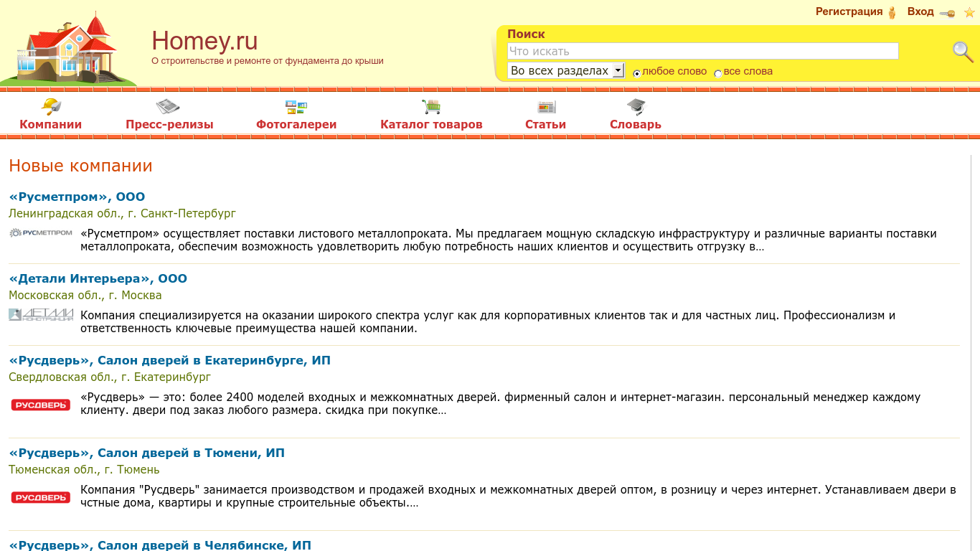Viewport: 980px width, 551px height.
Task: Click the hard hat Компании icon
Action: [x=50, y=106]
